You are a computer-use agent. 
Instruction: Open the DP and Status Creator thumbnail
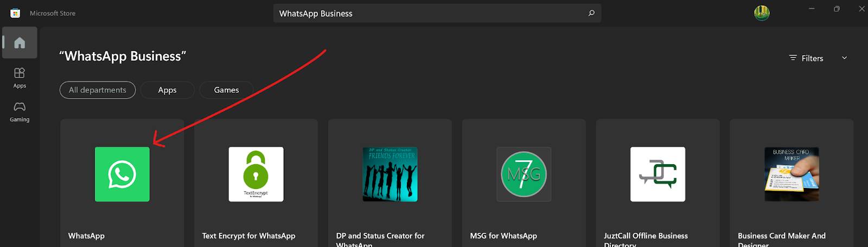point(390,174)
